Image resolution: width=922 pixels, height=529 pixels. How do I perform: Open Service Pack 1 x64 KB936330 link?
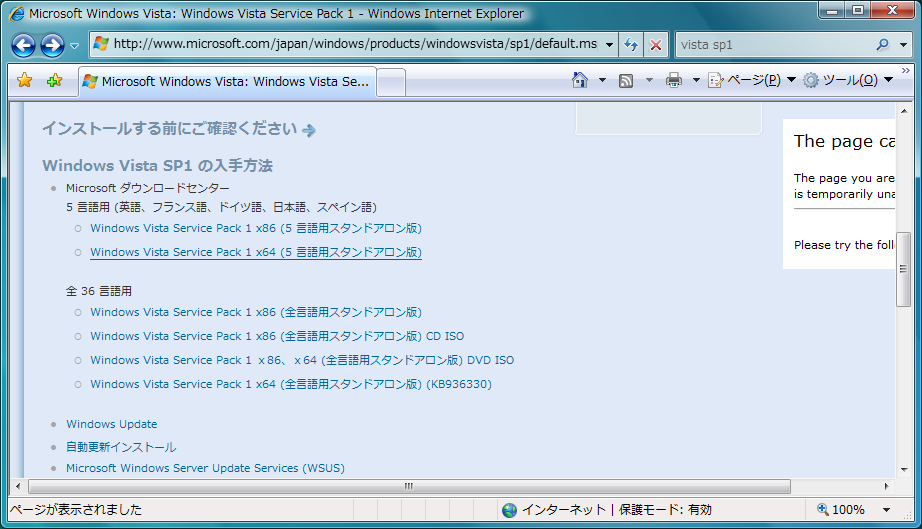291,384
